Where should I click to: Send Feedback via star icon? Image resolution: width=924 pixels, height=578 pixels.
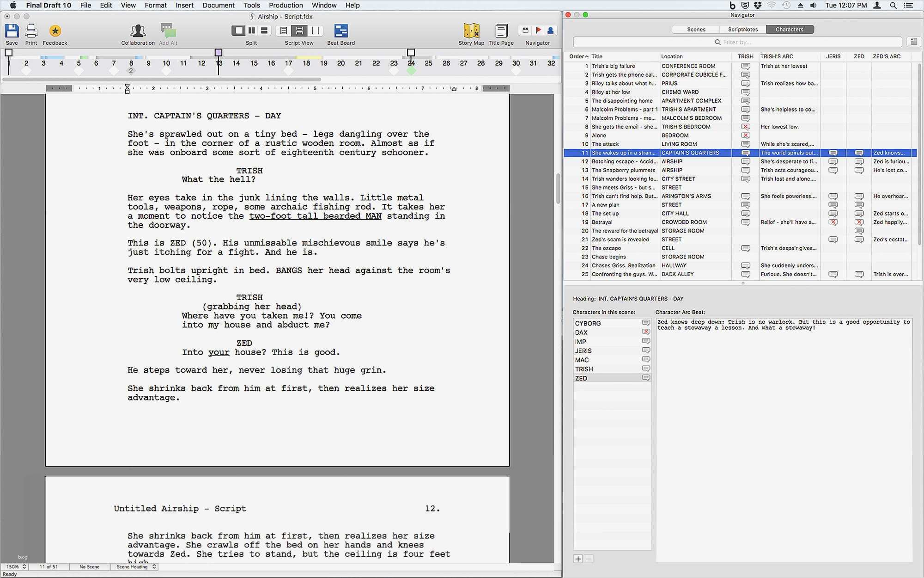click(x=55, y=31)
